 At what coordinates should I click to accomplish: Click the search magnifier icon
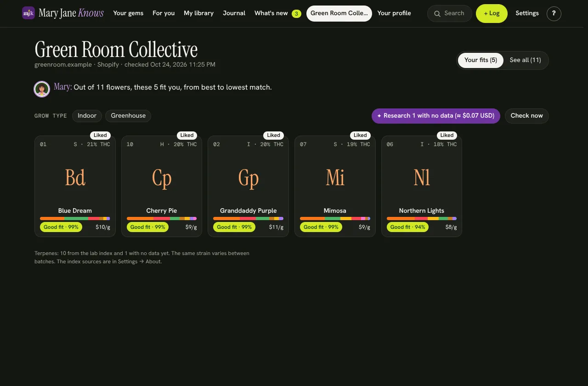pos(437,13)
